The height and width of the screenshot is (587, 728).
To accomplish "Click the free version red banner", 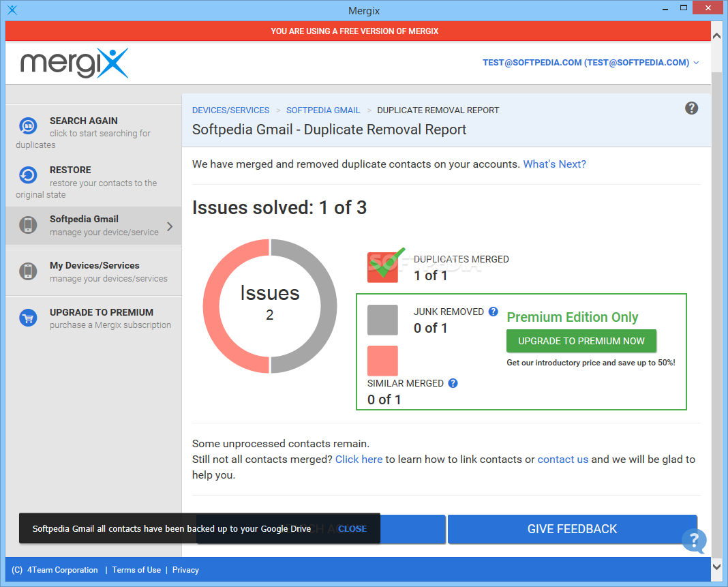I will 357,31.
